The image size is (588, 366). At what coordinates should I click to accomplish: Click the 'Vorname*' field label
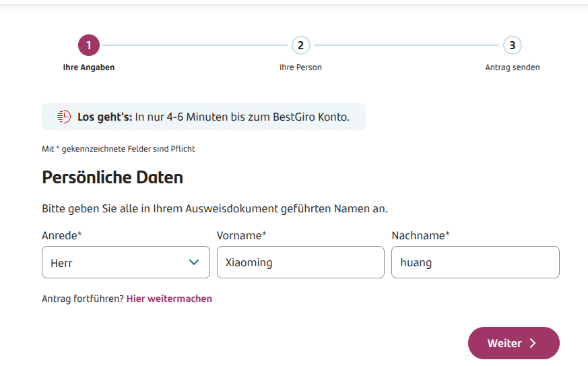(242, 236)
